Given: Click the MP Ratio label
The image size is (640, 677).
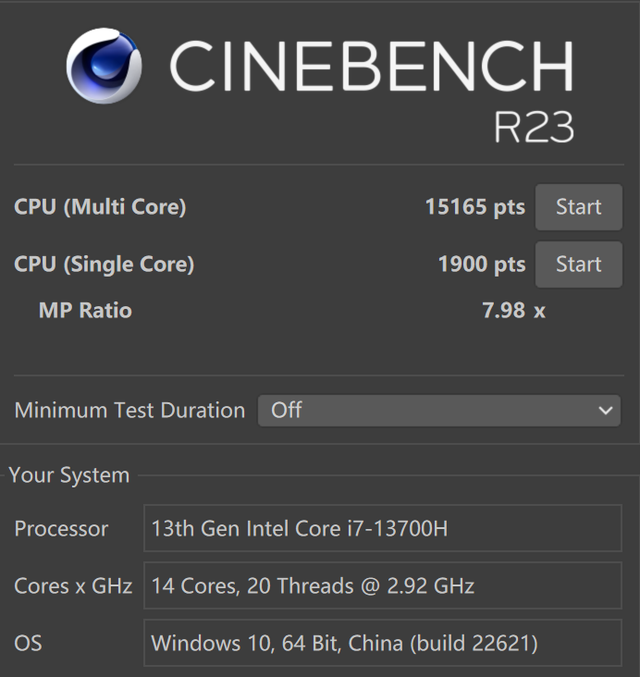Looking at the screenshot, I should click(x=85, y=310).
